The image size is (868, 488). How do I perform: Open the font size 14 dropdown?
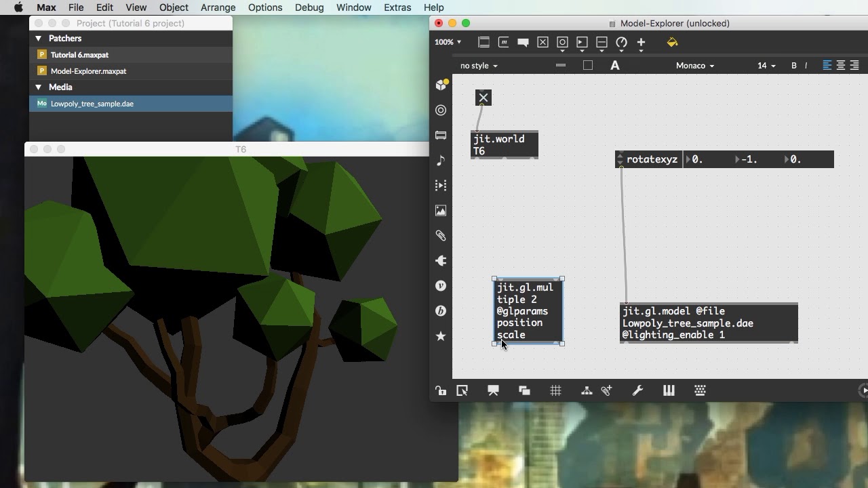pyautogui.click(x=766, y=66)
